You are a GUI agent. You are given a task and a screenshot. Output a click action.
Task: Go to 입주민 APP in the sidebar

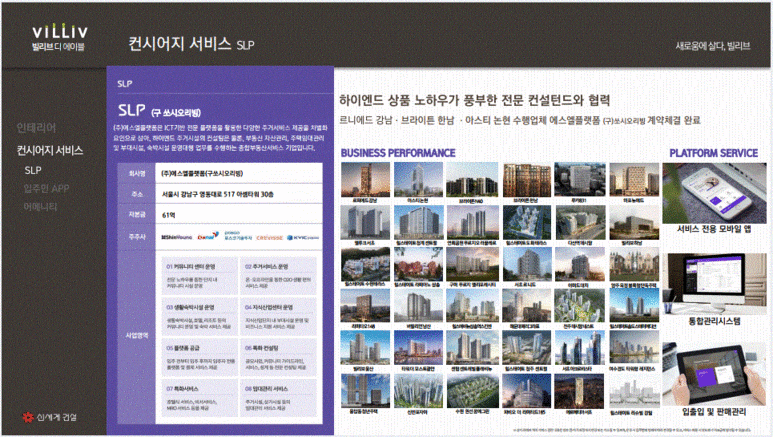(x=46, y=188)
